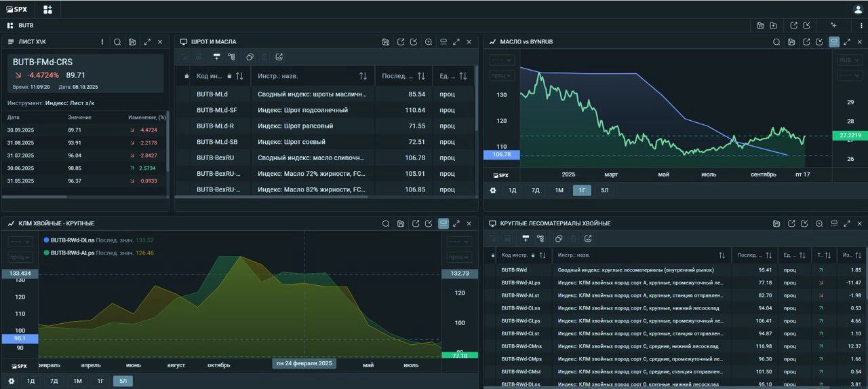
Task: Toggle BUTB-RWd-DLns series legend dot
Action: click(46, 240)
